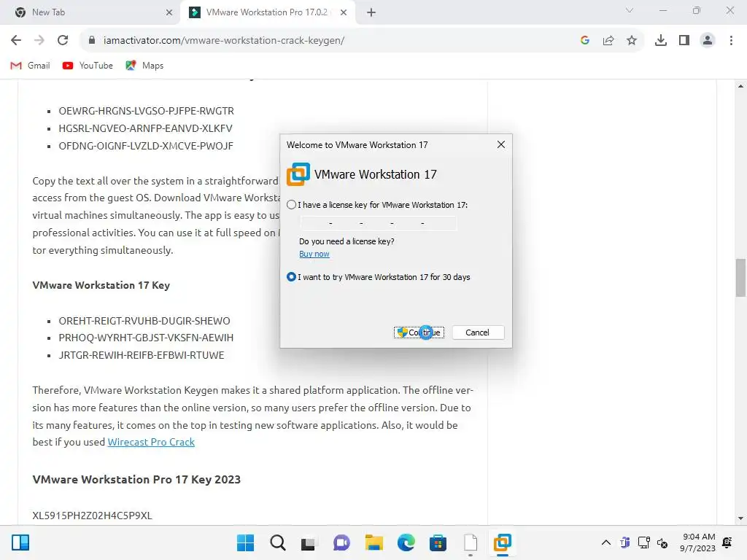Go back to the previous page
The height and width of the screenshot is (560, 747).
point(16,41)
